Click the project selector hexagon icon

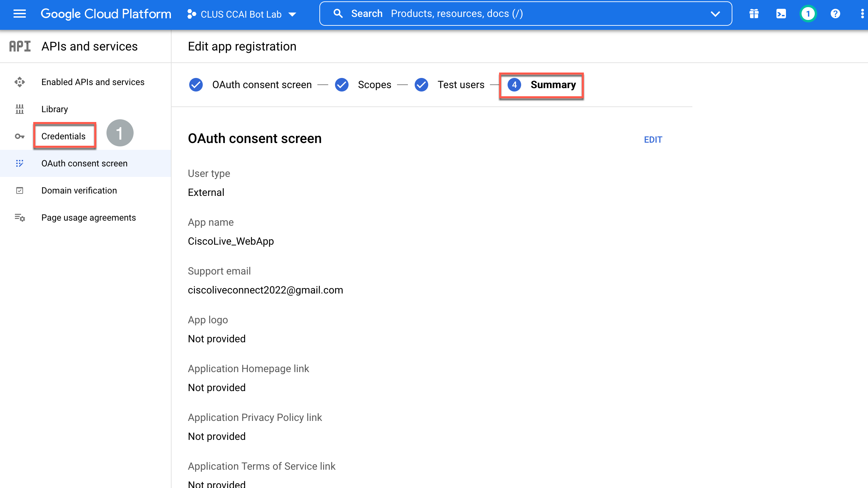192,14
